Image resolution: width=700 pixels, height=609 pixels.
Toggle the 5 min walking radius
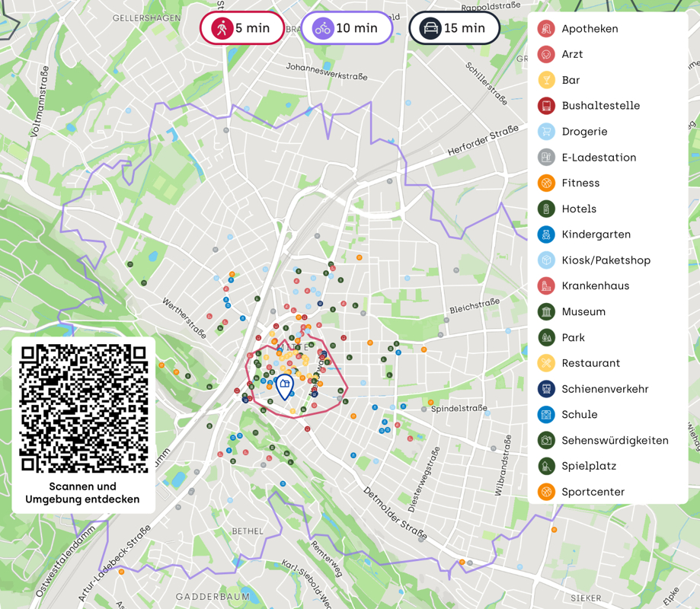tap(242, 28)
